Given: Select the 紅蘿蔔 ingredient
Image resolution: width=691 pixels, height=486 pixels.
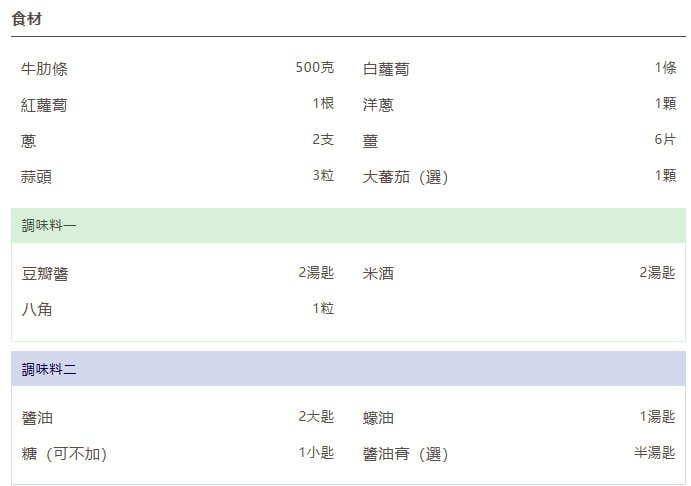Looking at the screenshot, I should pyautogui.click(x=44, y=105).
